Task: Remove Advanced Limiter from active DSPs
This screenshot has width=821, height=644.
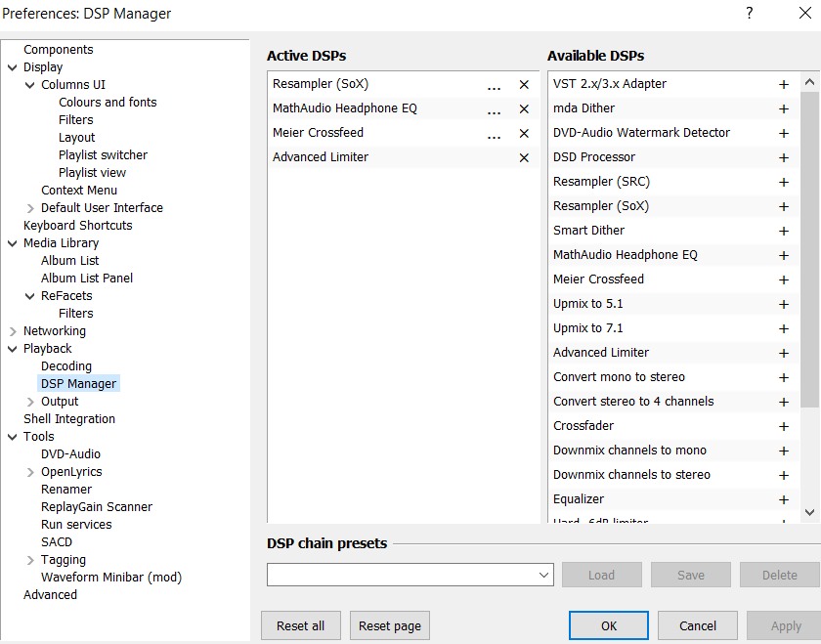Action: 524,158
